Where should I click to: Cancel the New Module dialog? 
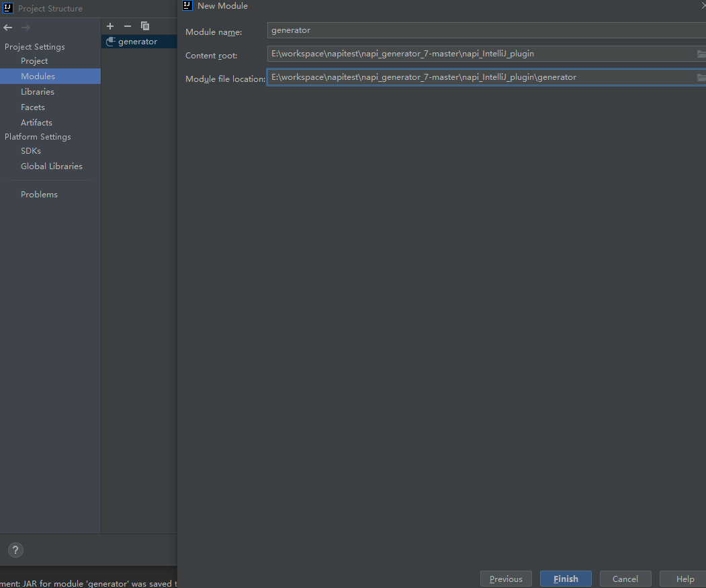coord(625,579)
